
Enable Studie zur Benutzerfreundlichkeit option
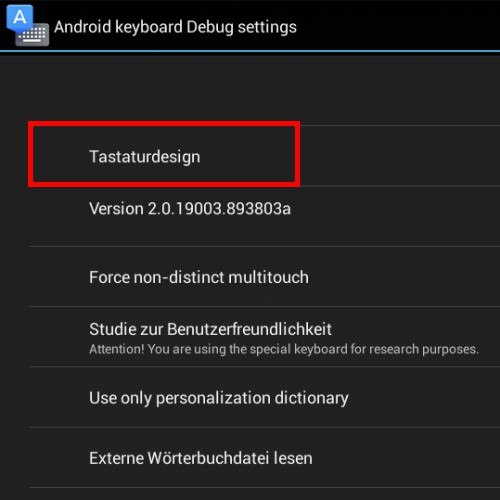pos(265,337)
